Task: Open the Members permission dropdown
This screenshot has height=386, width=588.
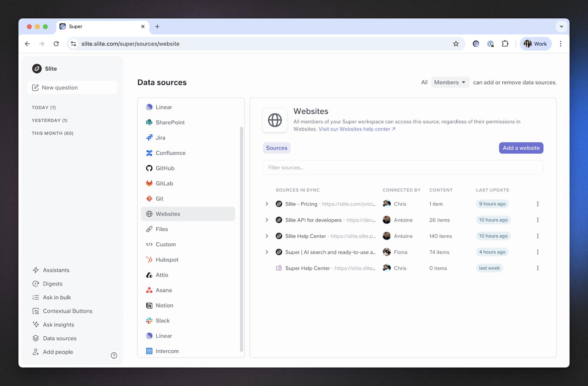Action: point(450,82)
